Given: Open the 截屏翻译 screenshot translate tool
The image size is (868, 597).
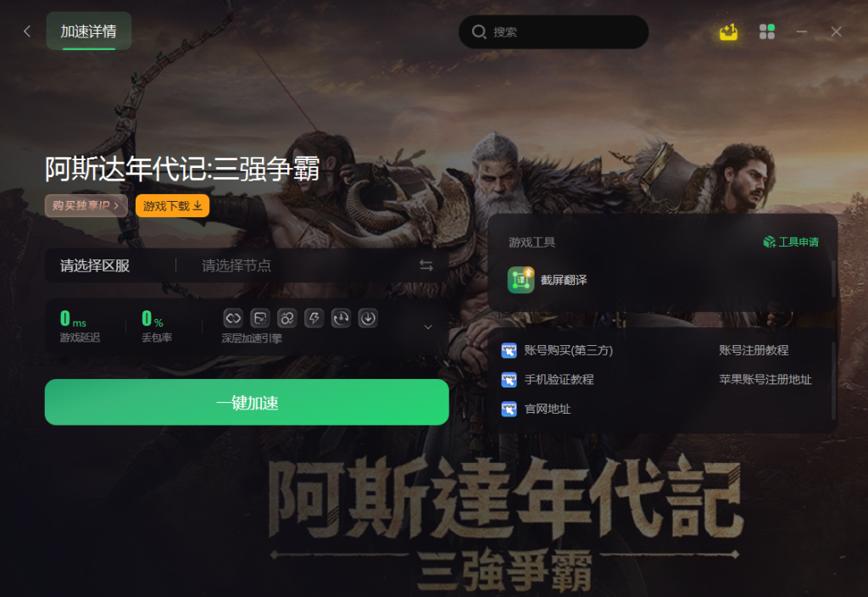Looking at the screenshot, I should click(x=548, y=280).
